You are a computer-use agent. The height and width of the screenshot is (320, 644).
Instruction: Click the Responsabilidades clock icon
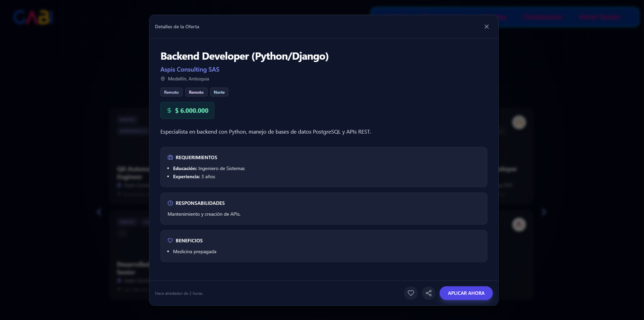pos(170,203)
